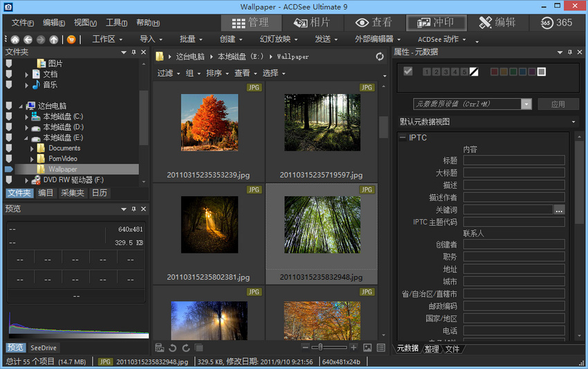Go back with the left arrow icon
588x369 pixels.
click(x=27, y=39)
